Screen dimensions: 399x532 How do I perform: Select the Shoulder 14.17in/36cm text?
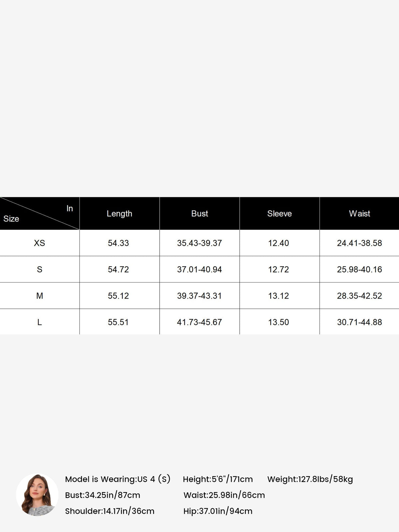pos(110,511)
